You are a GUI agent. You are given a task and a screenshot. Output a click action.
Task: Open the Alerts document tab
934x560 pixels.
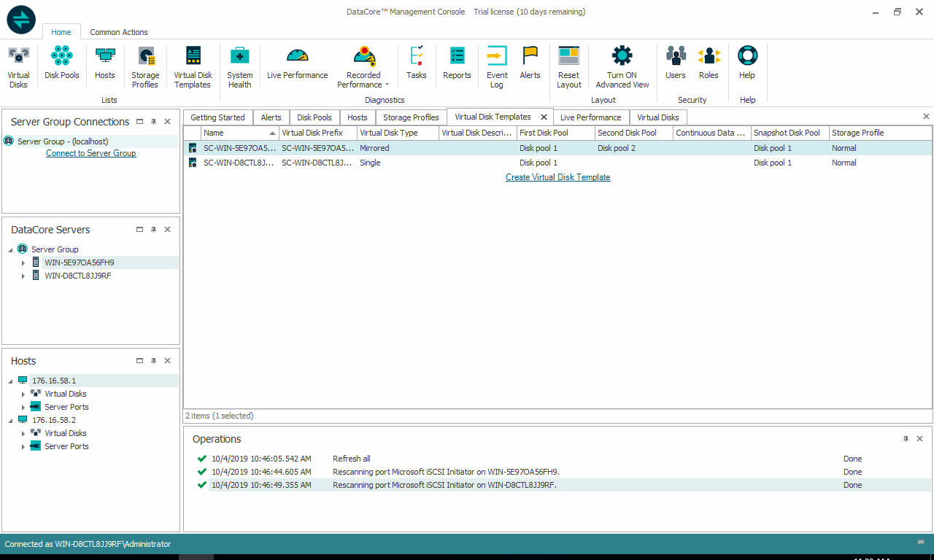(x=271, y=117)
